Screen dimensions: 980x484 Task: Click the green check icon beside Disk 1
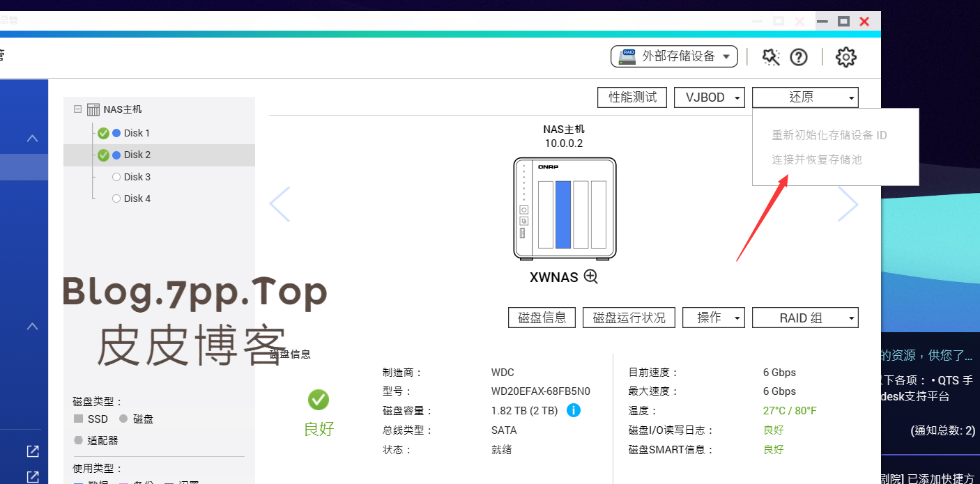point(103,133)
